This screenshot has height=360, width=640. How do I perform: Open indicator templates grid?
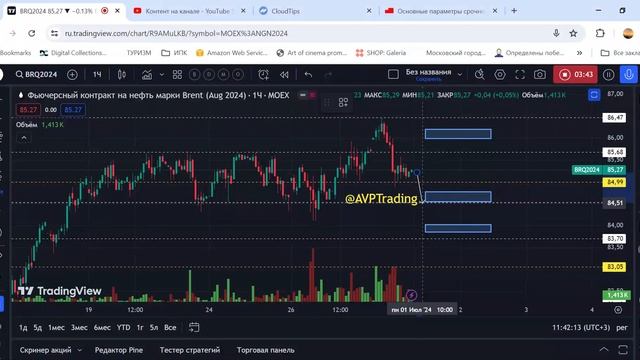point(177,74)
